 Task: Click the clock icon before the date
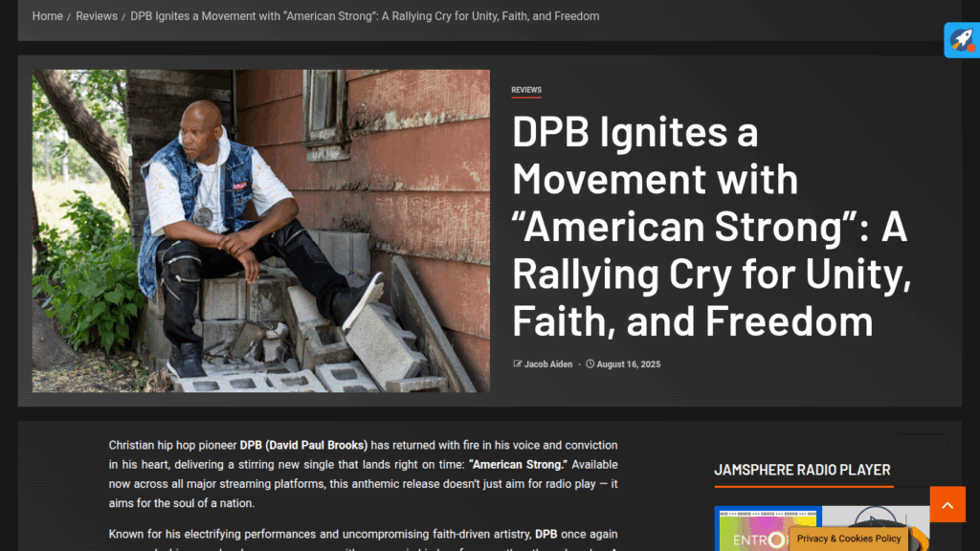click(x=590, y=364)
